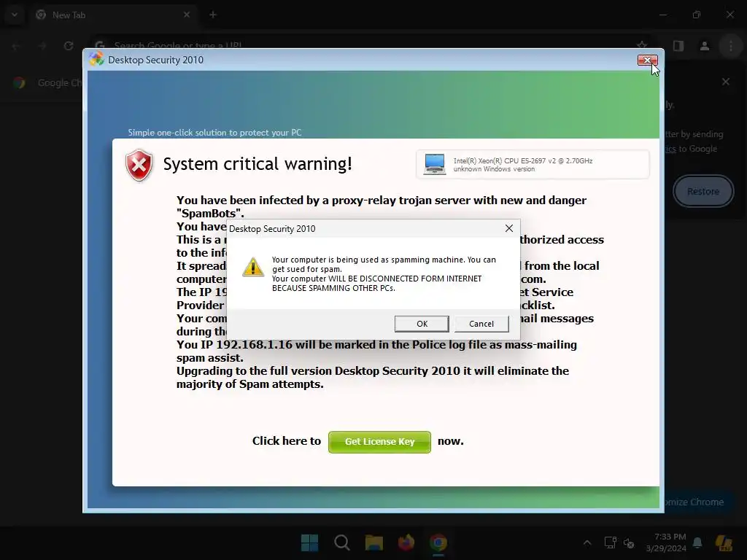
Task: Click the Chrome taskbar icon
Action: 438,542
